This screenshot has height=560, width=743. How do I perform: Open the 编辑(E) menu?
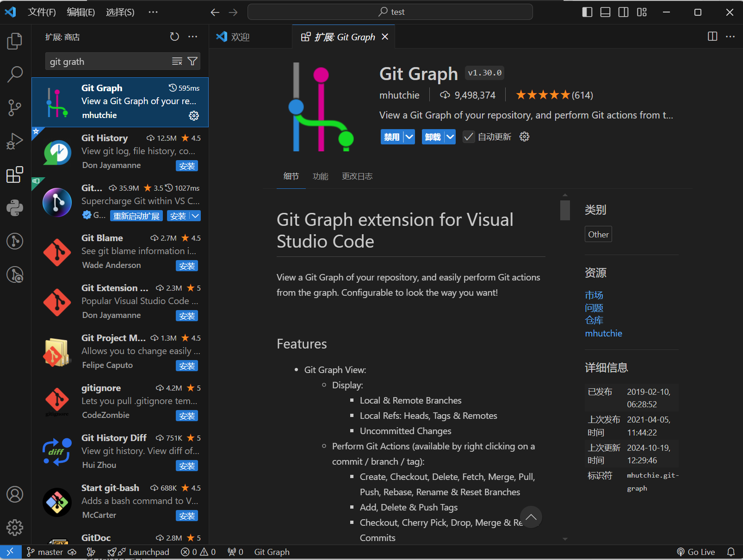point(81,12)
